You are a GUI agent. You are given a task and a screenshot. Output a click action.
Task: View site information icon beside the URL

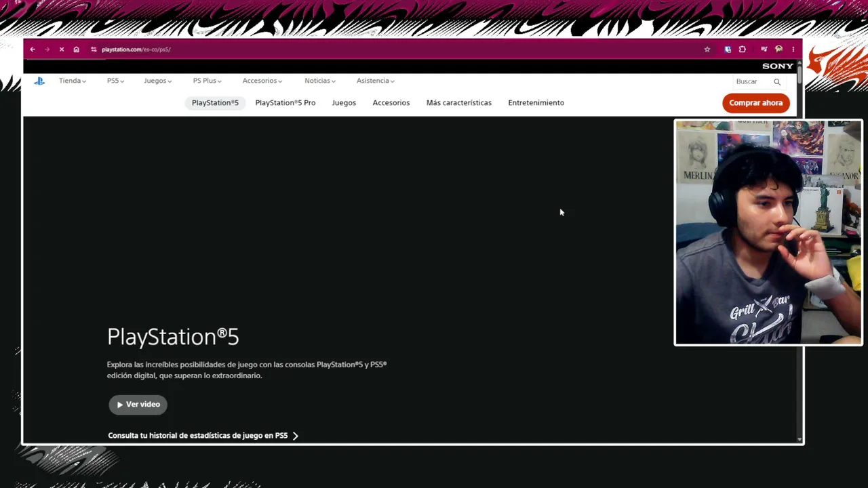[x=94, y=49]
